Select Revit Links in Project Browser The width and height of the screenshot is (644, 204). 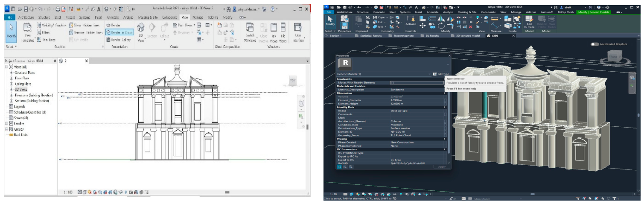click(21, 134)
